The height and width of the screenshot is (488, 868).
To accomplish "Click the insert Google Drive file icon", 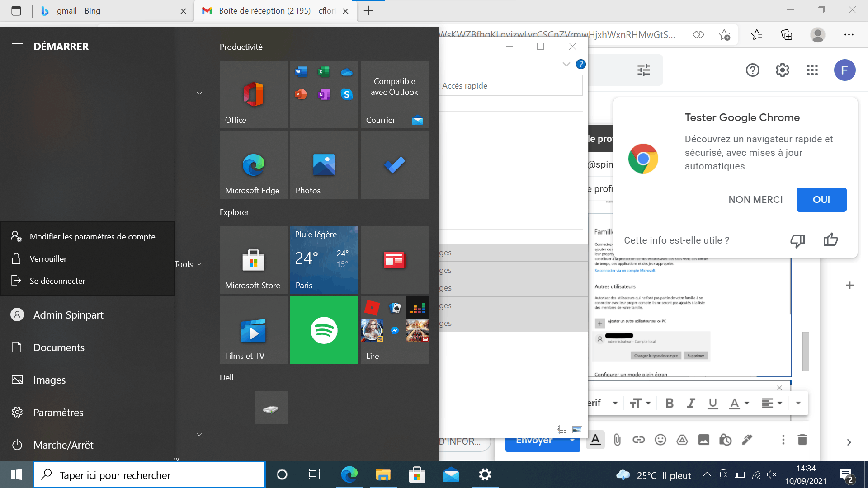I will [x=682, y=440].
